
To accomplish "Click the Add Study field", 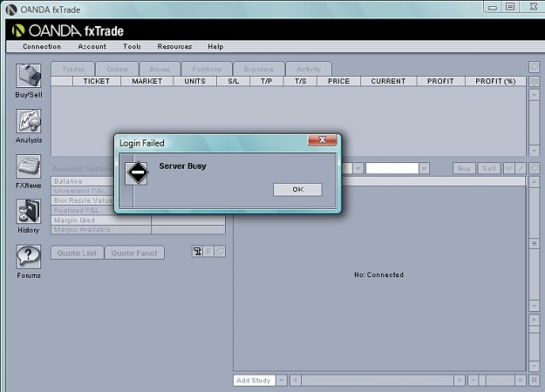I will 254,381.
